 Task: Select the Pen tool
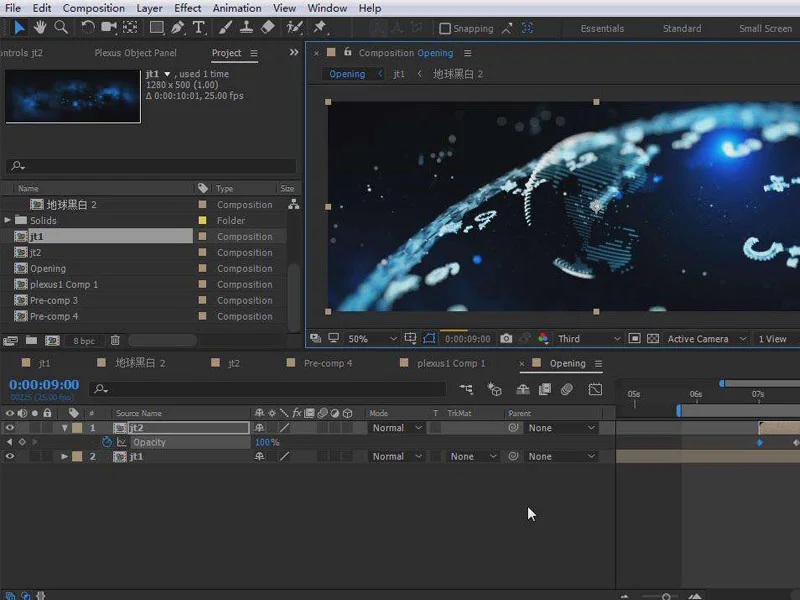178,27
